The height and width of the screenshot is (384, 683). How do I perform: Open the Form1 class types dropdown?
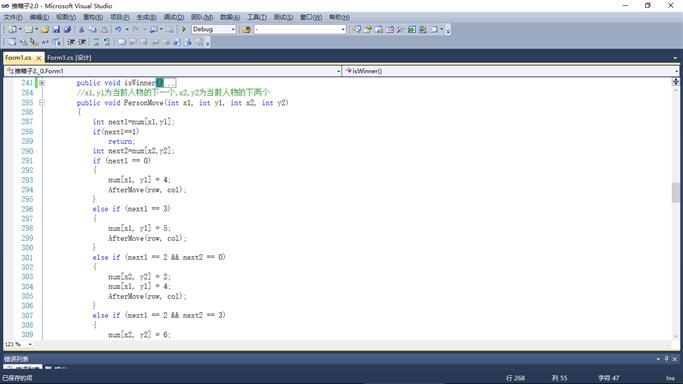pyautogui.click(x=172, y=71)
